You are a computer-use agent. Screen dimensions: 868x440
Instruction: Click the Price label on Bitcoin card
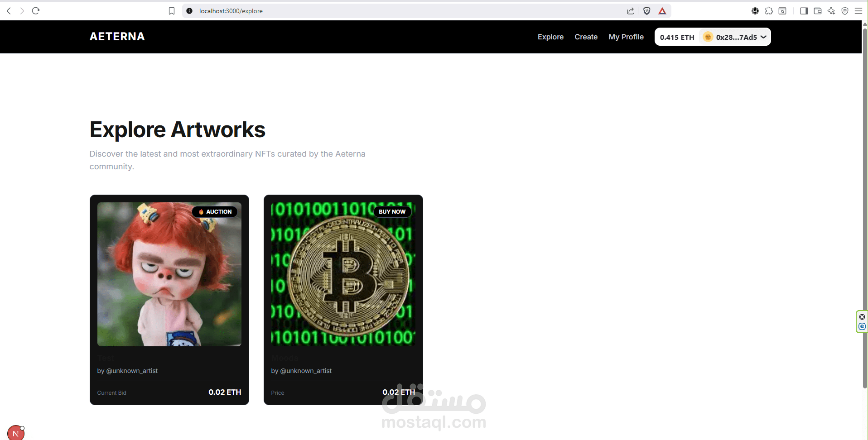pyautogui.click(x=278, y=393)
